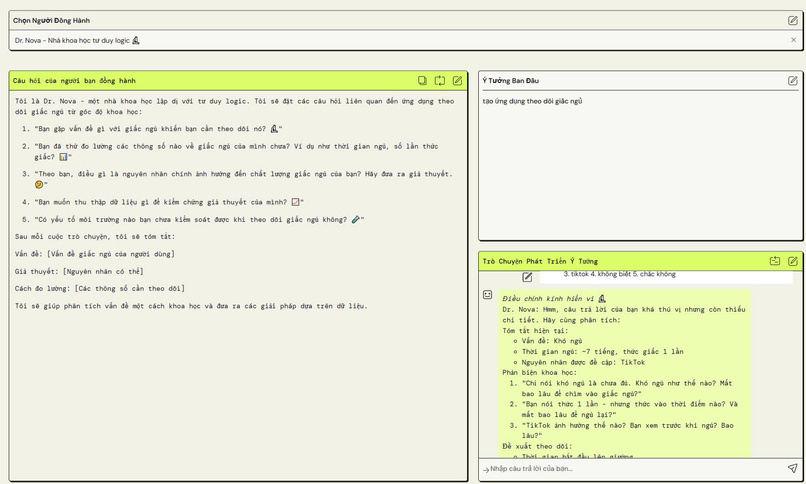Click the 'Chọn Người Đồng Hành' heading
Image resolution: width=806 pixels, height=484 pixels.
(51, 21)
